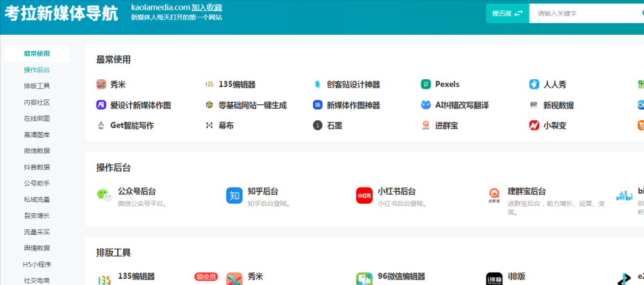This screenshot has width=644, height=285.
Task: Click the 加入收藏 link in header
Action: (x=207, y=7)
